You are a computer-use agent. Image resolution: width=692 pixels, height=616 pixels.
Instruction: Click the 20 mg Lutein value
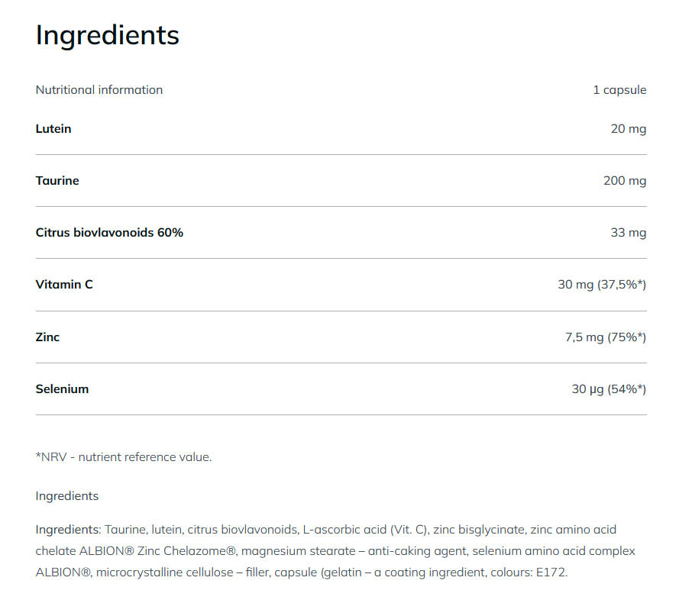coord(628,129)
